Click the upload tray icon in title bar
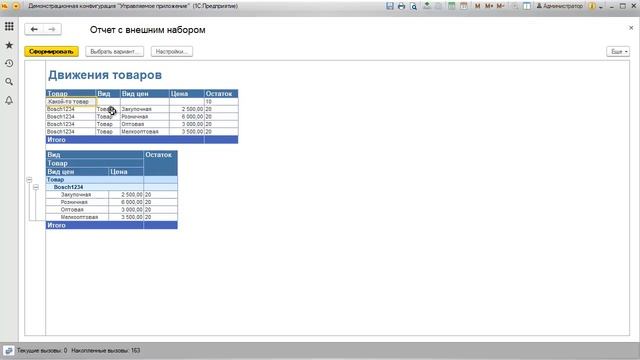640x360 pixels. coord(427,6)
